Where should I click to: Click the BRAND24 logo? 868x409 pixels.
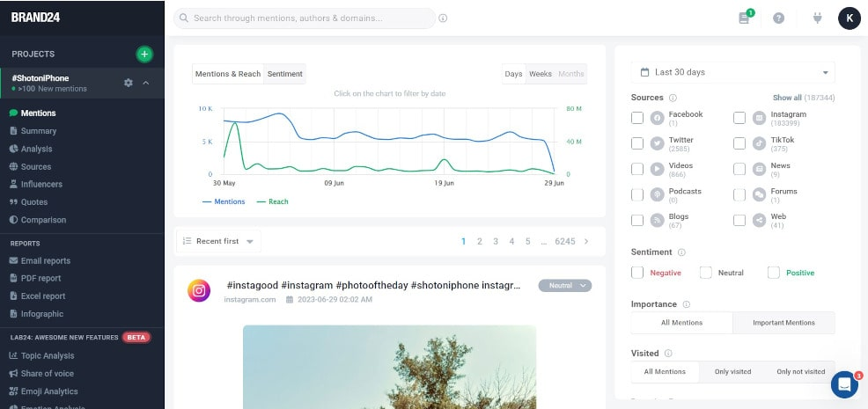point(35,18)
